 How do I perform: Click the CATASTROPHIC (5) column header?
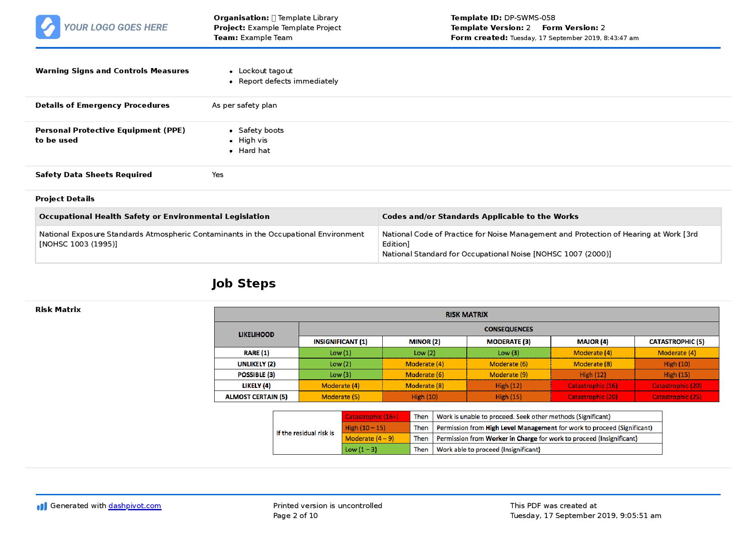(x=676, y=342)
